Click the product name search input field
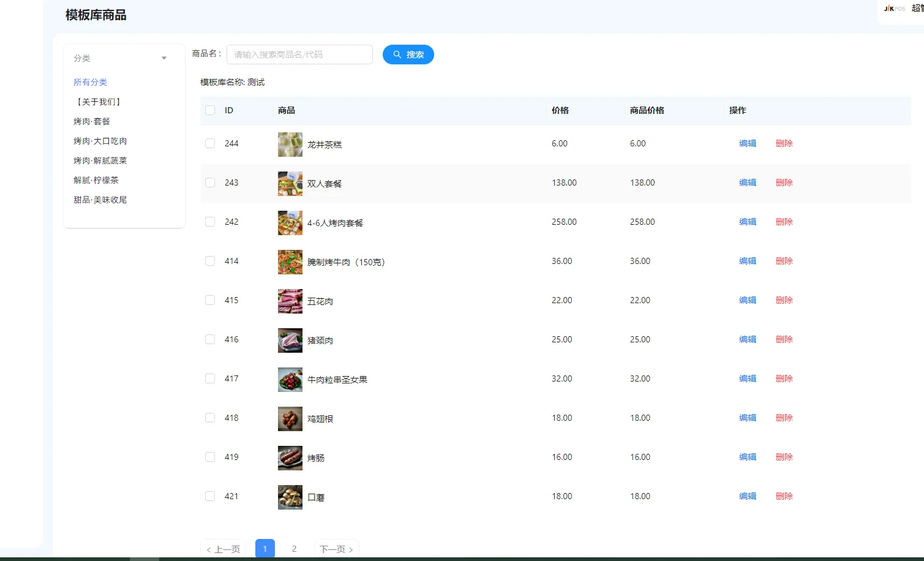Viewport: 924px width, 561px height. 299,55
